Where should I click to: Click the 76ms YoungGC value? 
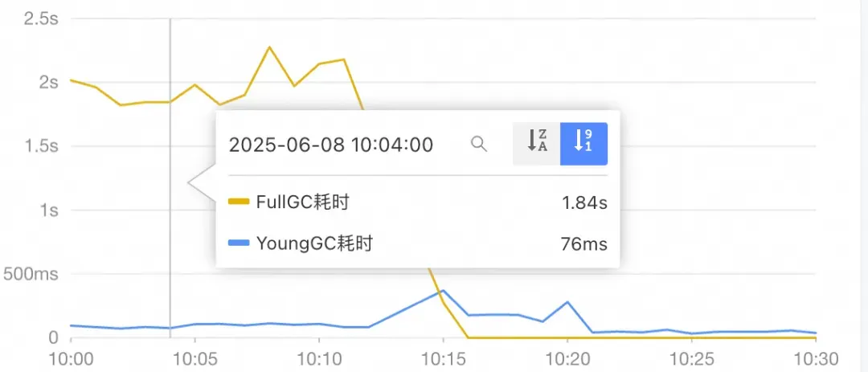point(583,244)
